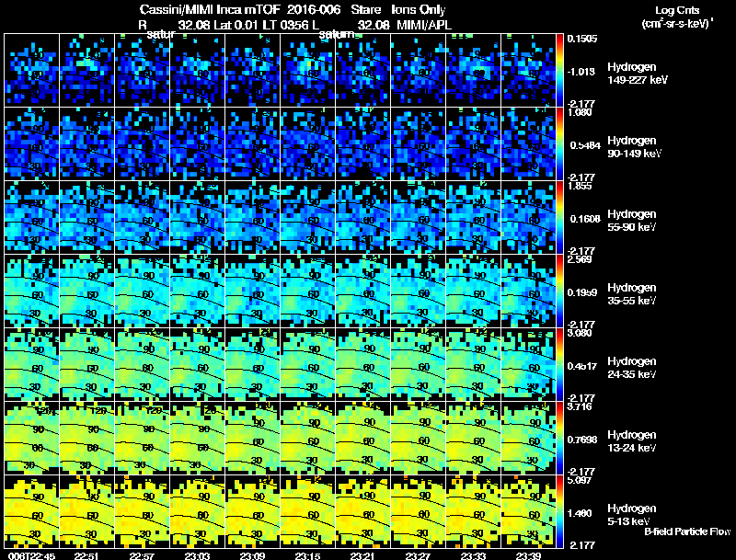Click the 'Hydrogen 35-55 keV' row label
736x560 pixels.
click(632, 294)
